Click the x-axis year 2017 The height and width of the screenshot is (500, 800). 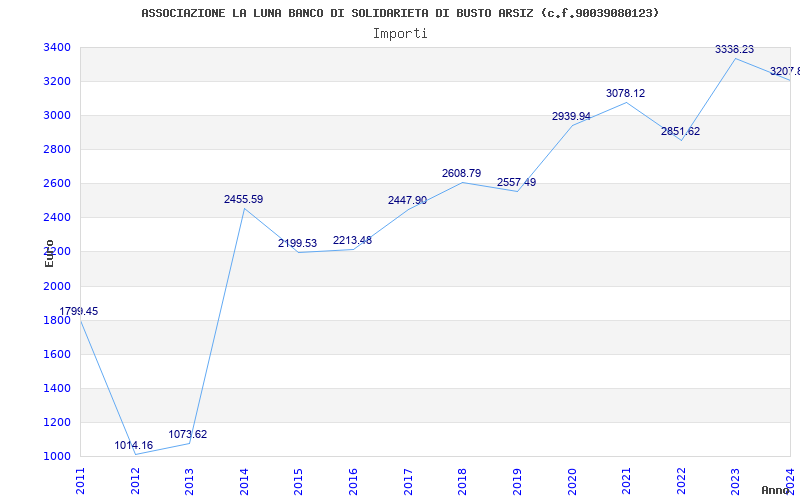[x=408, y=481]
